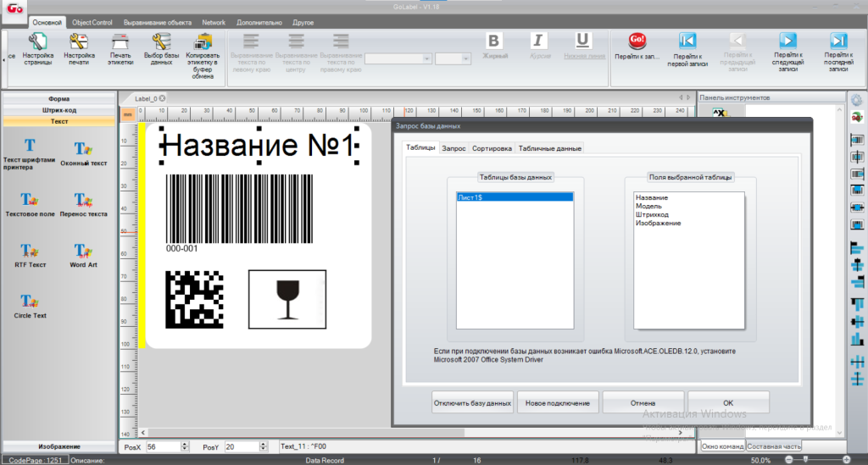Image resolution: width=868 pixels, height=465 pixels.
Task: Click Отмена to cancel the dialog
Action: pyautogui.click(x=643, y=403)
